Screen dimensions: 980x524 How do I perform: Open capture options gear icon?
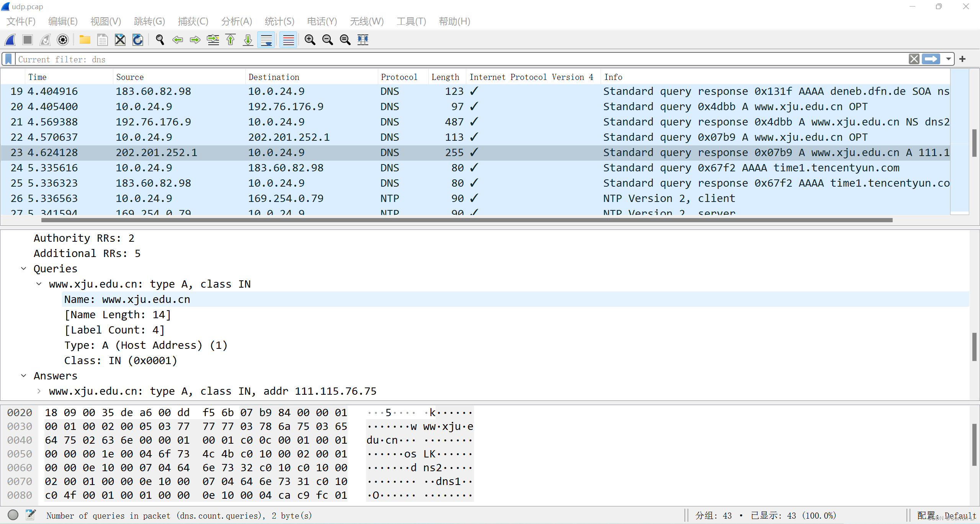pos(63,40)
